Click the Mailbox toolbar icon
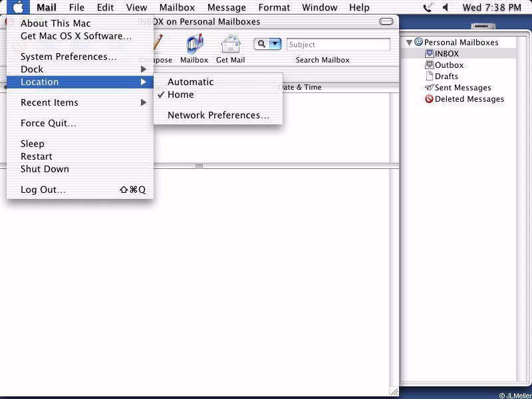 pos(194,44)
